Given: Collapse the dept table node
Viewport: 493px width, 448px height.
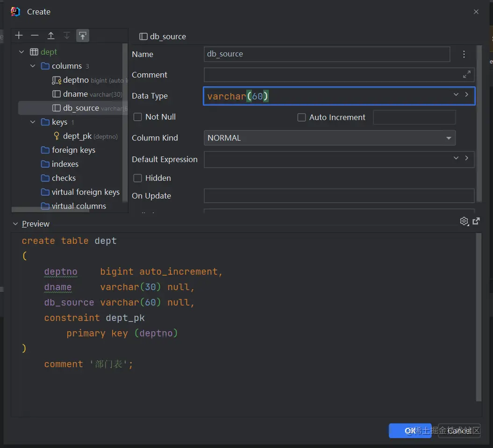Looking at the screenshot, I should coord(21,52).
